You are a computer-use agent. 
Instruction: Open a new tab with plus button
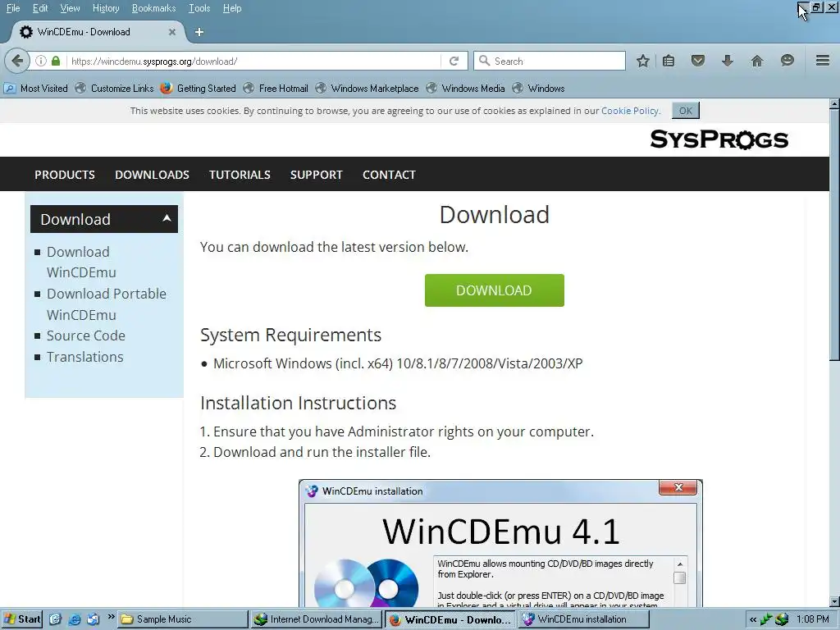point(199,32)
